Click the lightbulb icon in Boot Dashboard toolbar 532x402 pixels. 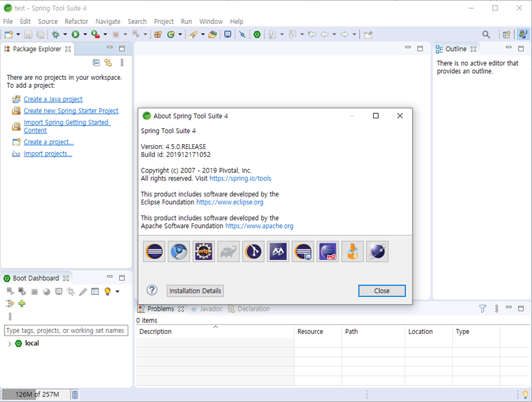[108, 291]
